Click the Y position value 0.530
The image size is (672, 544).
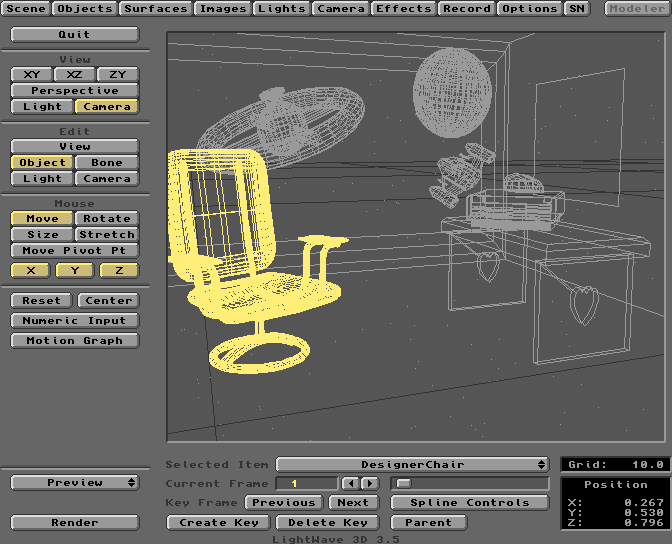(x=643, y=512)
